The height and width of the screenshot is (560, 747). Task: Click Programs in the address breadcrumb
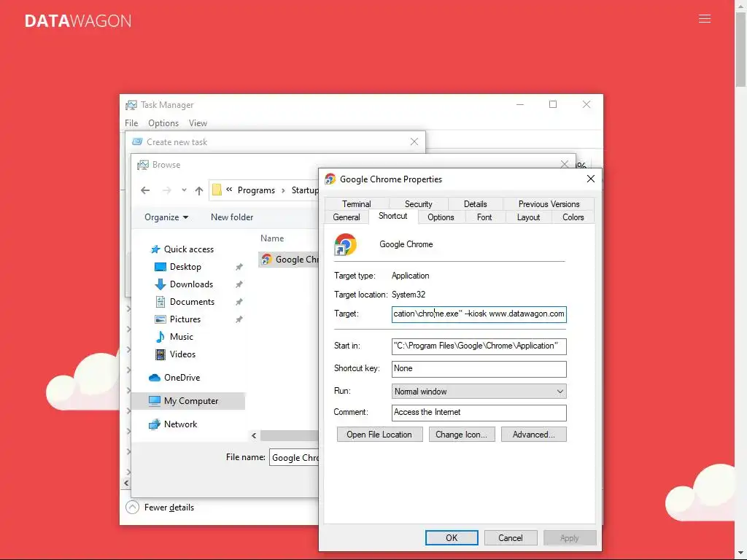256,190
